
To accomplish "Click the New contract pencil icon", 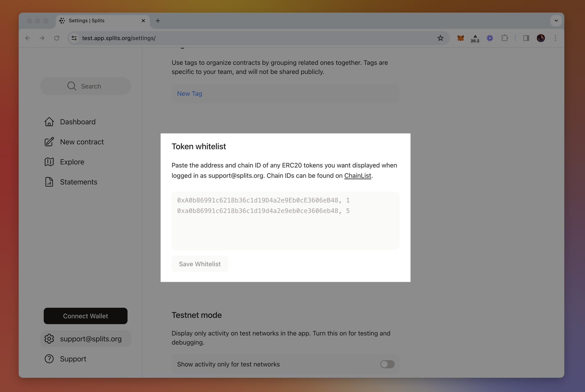I will [x=49, y=142].
